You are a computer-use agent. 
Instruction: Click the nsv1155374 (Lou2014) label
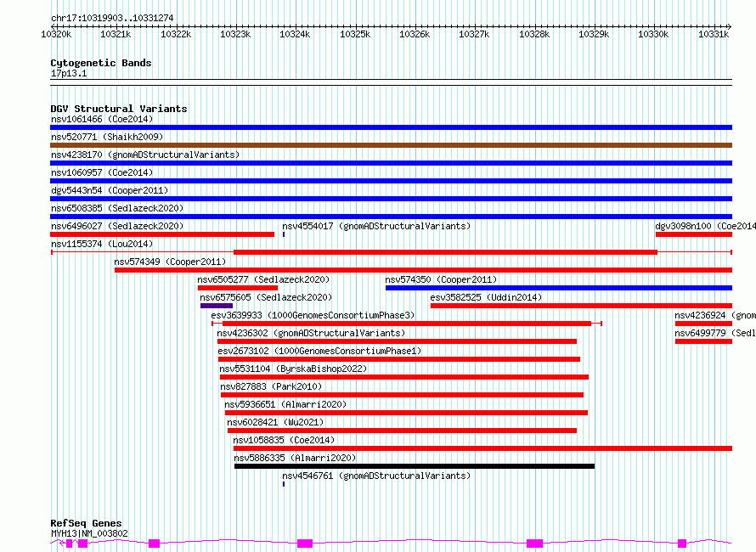tap(102, 244)
